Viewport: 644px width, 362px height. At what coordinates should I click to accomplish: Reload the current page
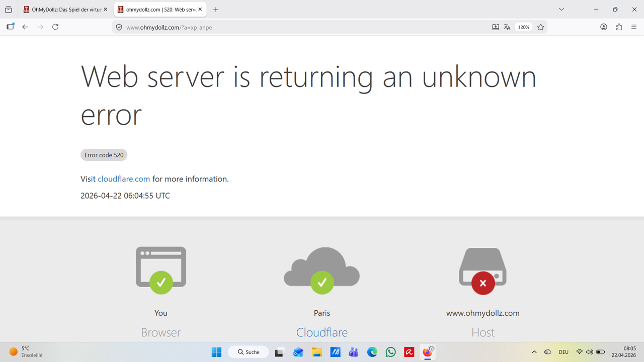tap(55, 27)
